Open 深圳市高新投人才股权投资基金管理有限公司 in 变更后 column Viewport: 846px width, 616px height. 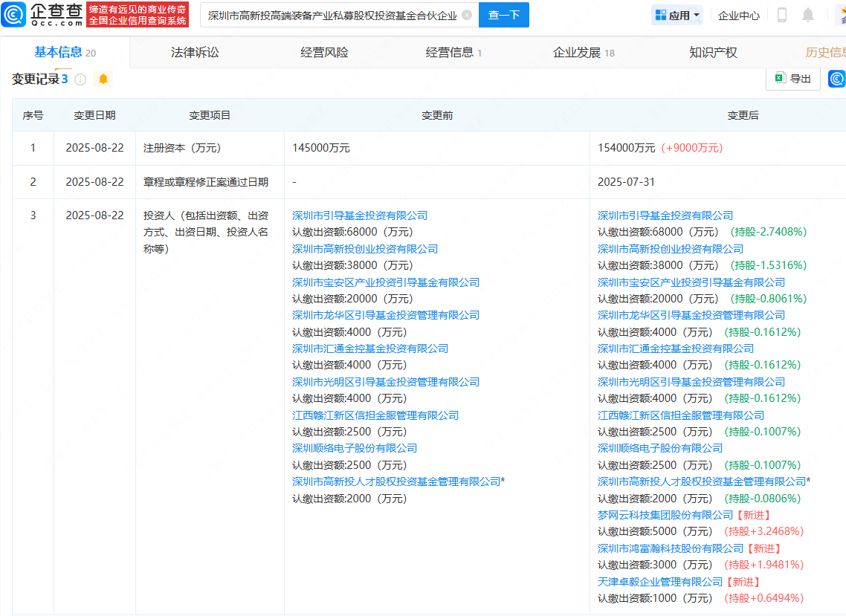702,482
